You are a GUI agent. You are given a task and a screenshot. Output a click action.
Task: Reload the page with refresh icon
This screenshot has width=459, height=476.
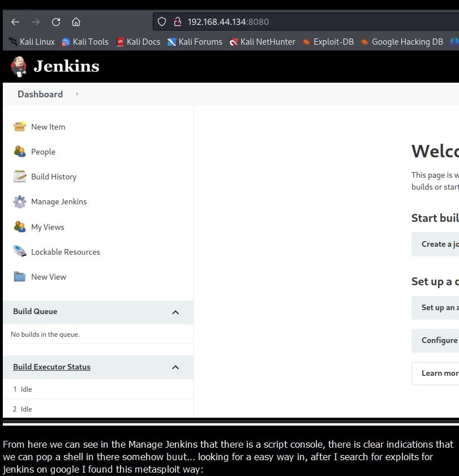pos(56,22)
